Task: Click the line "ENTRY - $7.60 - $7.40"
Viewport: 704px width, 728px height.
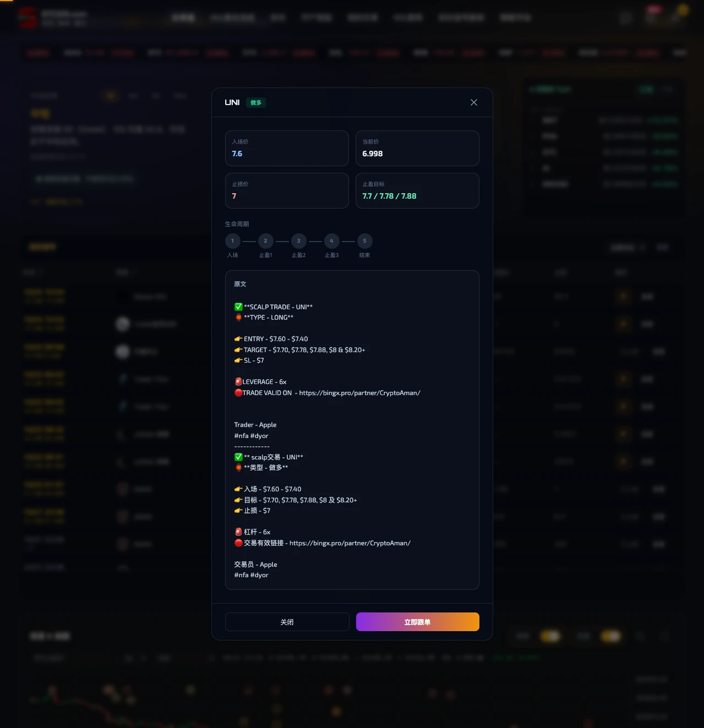Action: point(271,339)
